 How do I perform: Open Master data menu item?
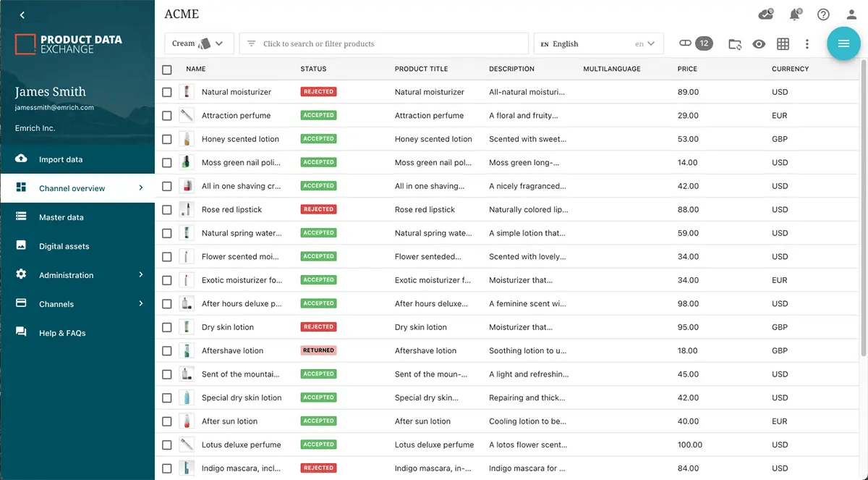pyautogui.click(x=77, y=217)
